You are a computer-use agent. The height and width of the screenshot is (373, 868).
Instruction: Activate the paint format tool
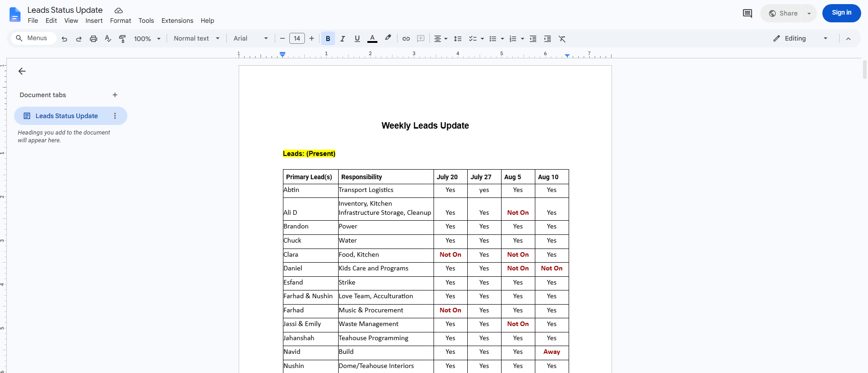pos(122,39)
